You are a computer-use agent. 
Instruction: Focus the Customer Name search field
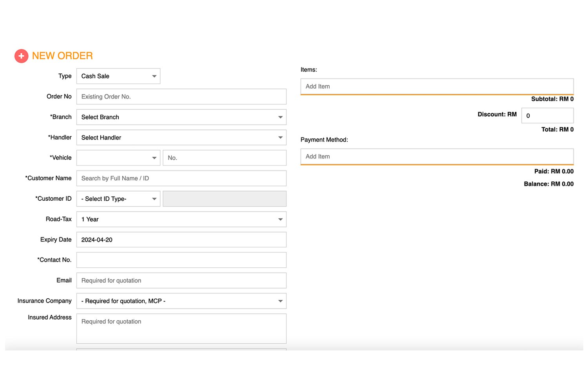click(181, 178)
